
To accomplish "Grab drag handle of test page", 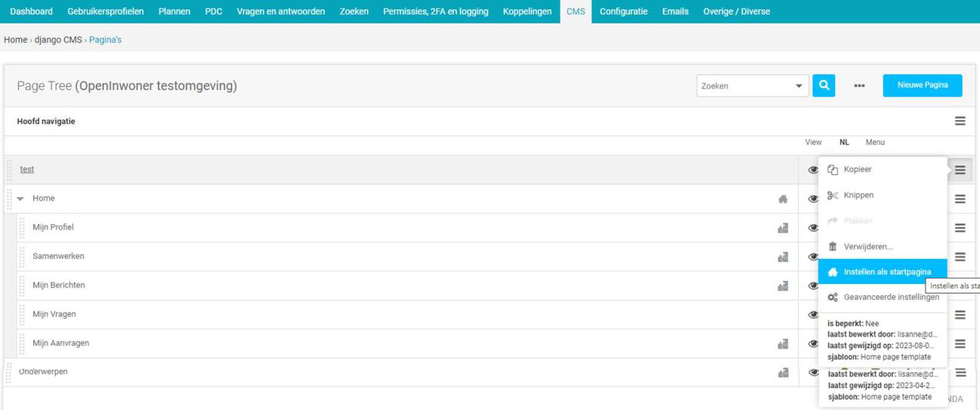I will [10, 170].
